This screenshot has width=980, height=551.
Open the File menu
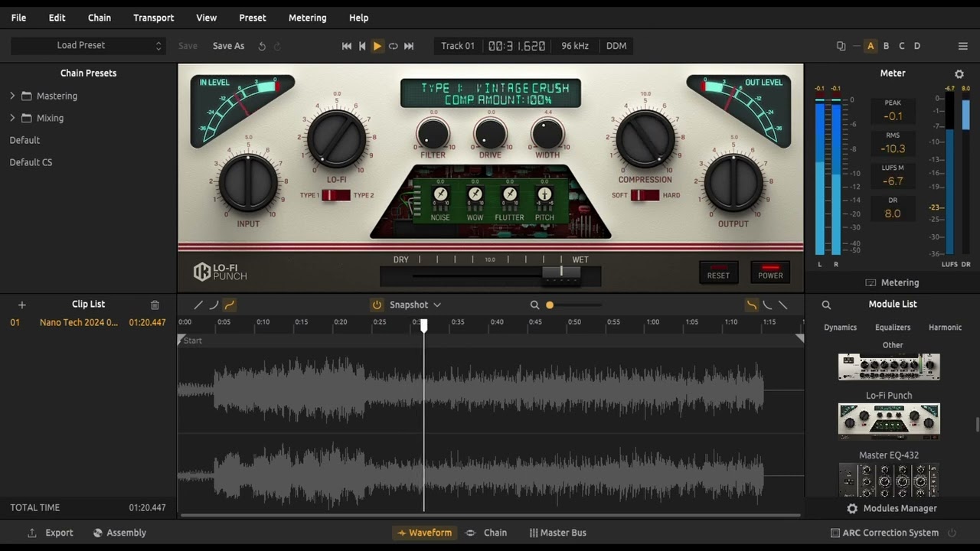pos(18,18)
